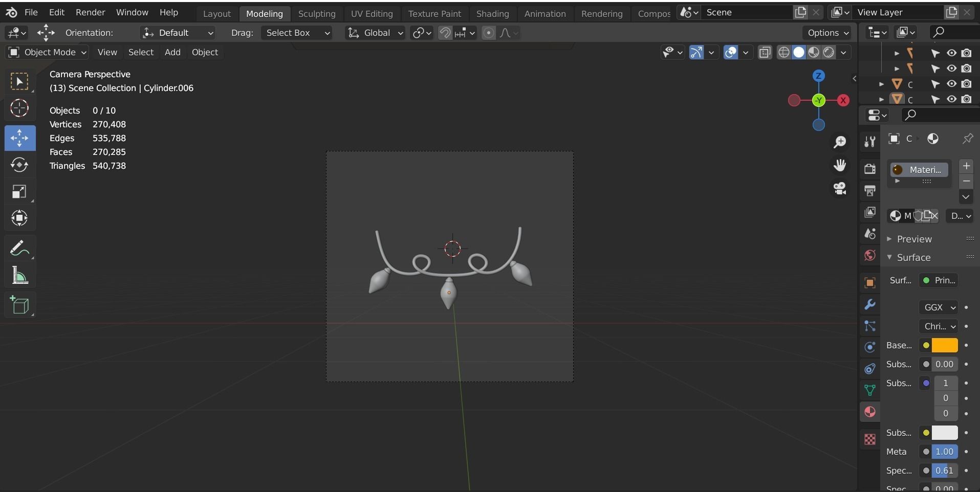
Task: Choose the Move tool
Action: 20,138
